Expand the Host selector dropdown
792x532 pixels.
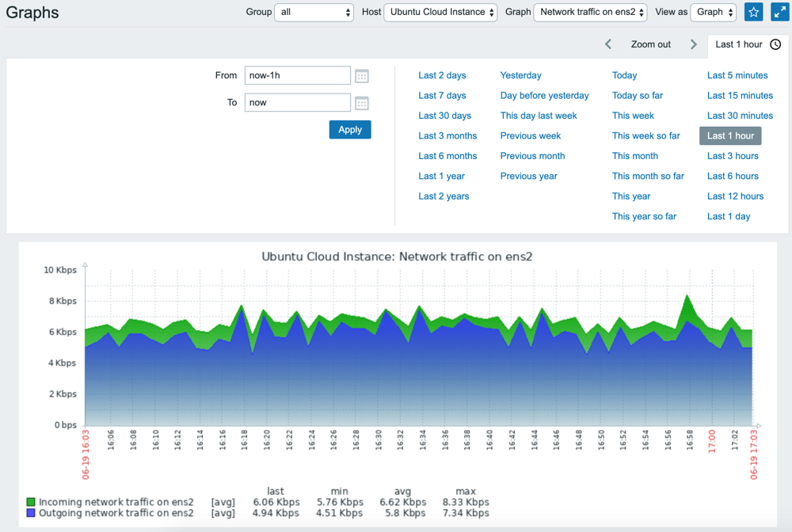(x=440, y=13)
